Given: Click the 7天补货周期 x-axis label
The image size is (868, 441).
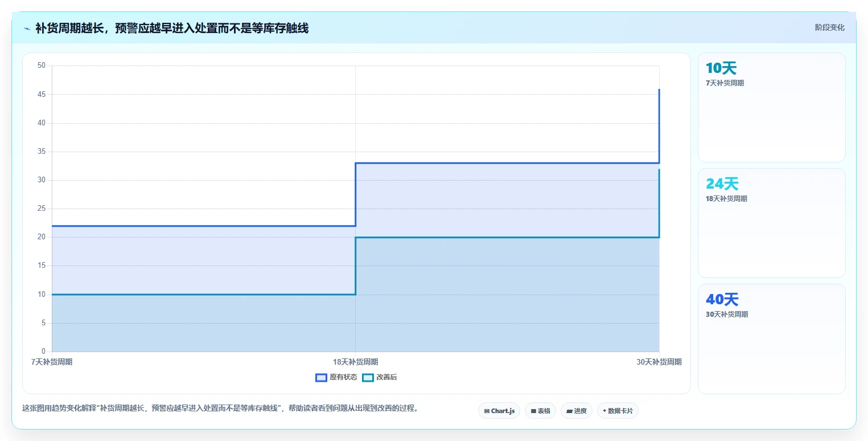Looking at the screenshot, I should click(52, 362).
